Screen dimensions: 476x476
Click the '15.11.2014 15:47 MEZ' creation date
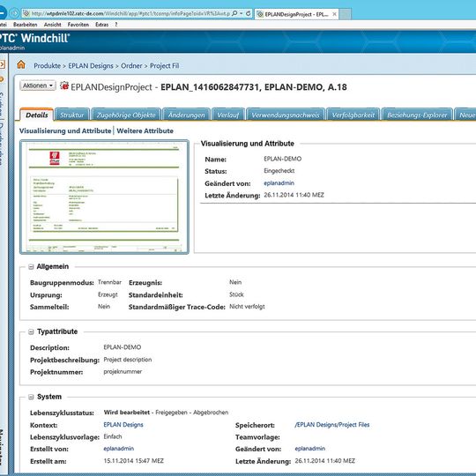(134, 461)
